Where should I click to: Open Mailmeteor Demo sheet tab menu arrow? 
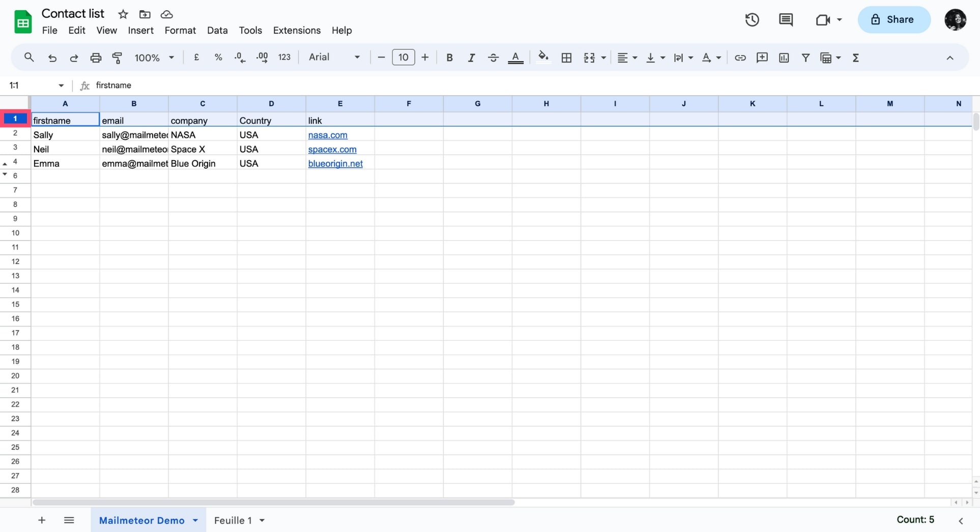[195, 520]
